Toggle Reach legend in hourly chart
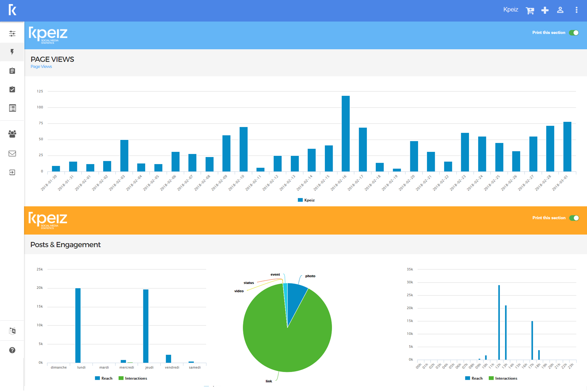 (474, 378)
